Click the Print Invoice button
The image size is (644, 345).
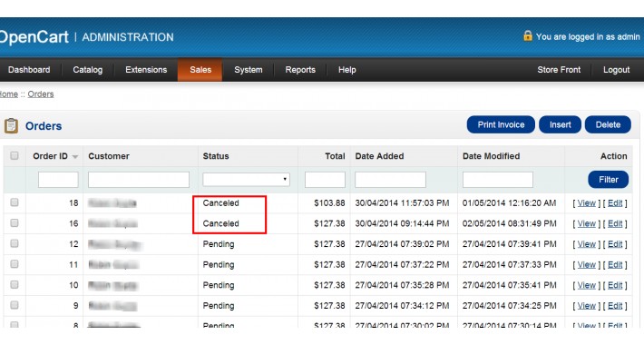[x=501, y=124]
